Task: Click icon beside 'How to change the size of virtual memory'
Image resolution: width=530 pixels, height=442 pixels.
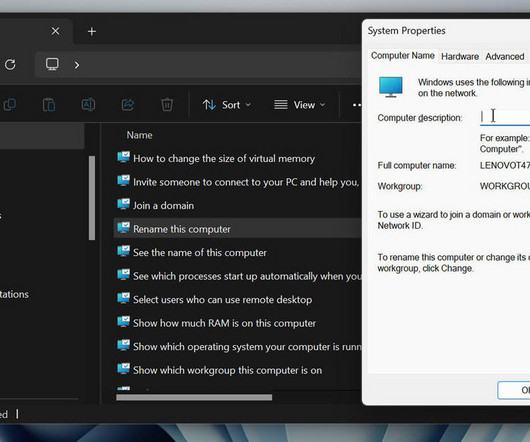Action: point(123,157)
